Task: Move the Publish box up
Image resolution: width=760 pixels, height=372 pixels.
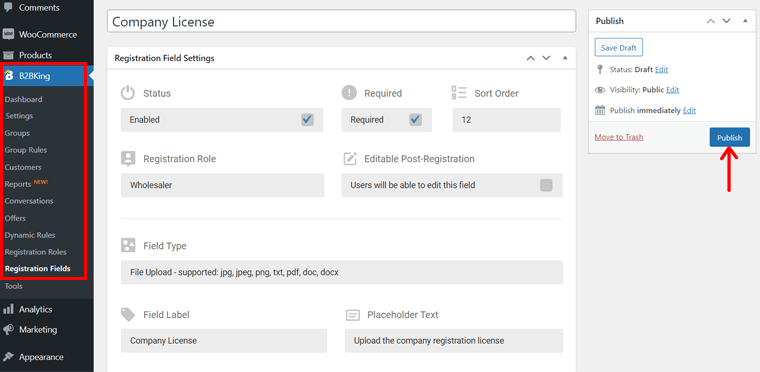Action: tap(711, 21)
